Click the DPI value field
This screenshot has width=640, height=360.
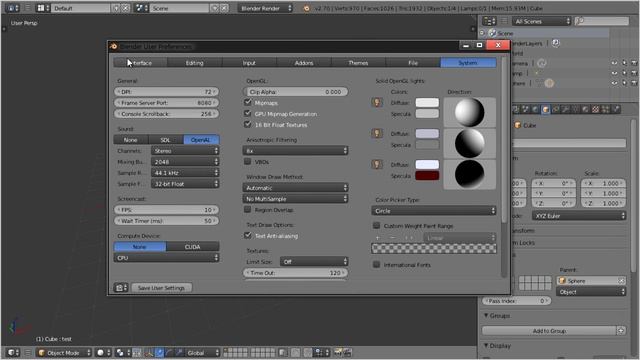[167, 92]
